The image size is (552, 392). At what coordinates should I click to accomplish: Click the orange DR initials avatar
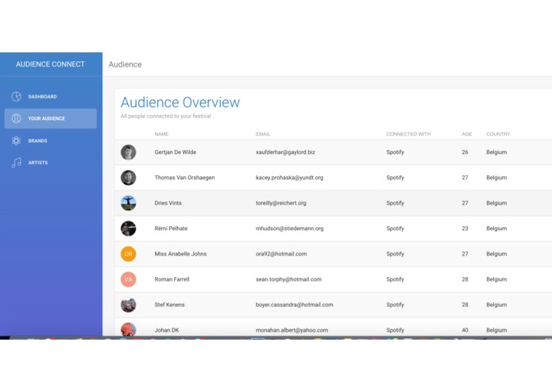tap(128, 254)
